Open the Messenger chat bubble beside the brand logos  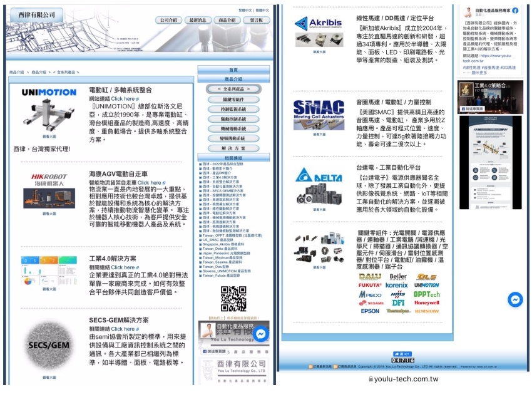(515, 299)
